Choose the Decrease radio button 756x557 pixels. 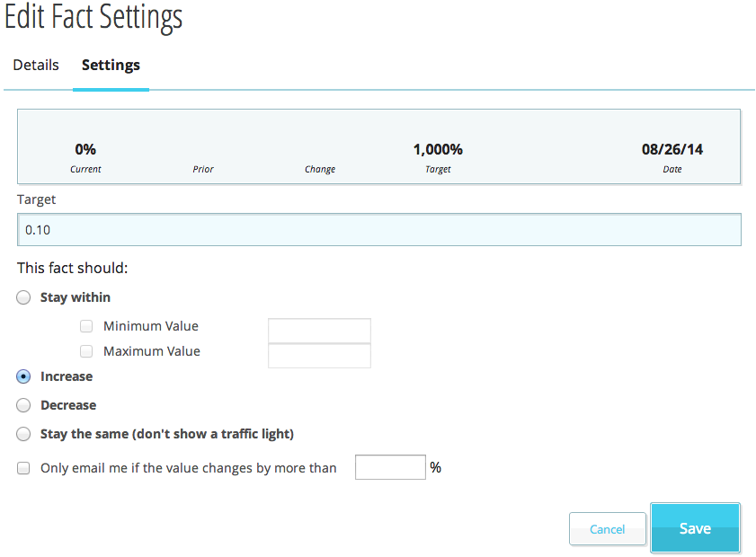pos(24,405)
